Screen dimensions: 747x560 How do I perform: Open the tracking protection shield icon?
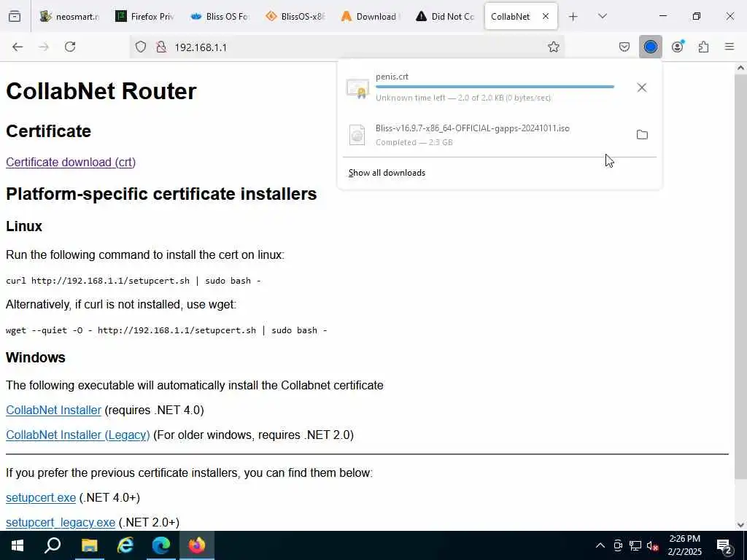[141, 47]
